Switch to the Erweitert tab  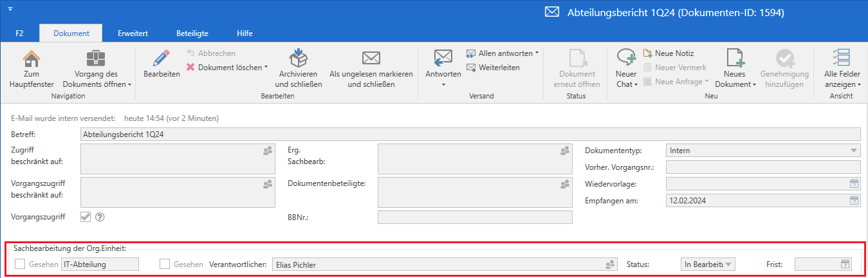pos(133,33)
